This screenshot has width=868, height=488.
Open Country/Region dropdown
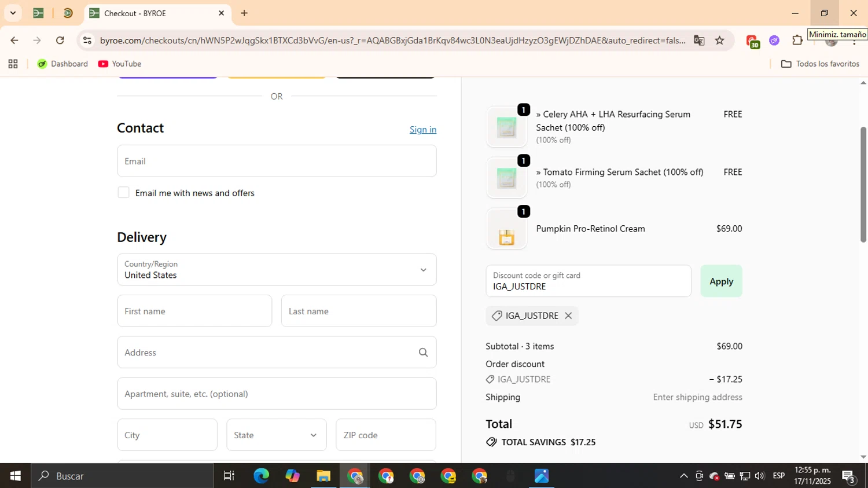click(277, 269)
